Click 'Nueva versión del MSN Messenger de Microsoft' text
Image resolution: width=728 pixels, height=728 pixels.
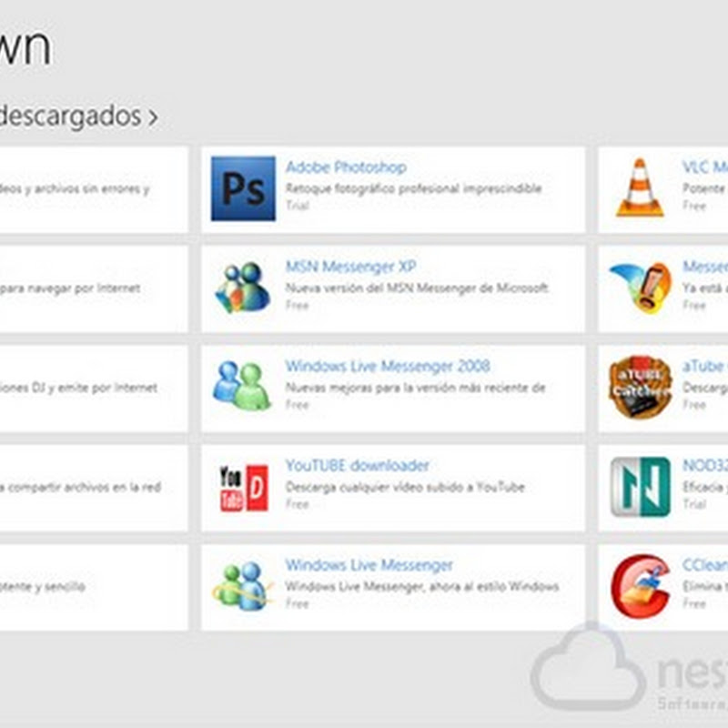[417, 288]
